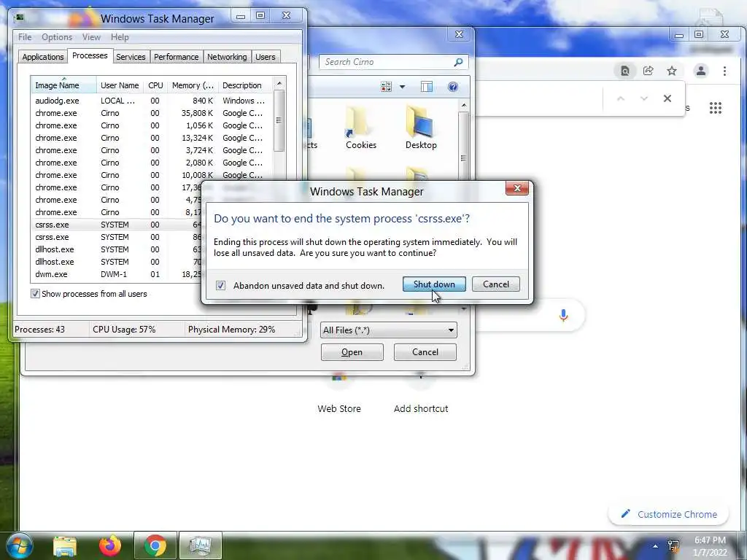Click the voice search microphone icon

(563, 315)
